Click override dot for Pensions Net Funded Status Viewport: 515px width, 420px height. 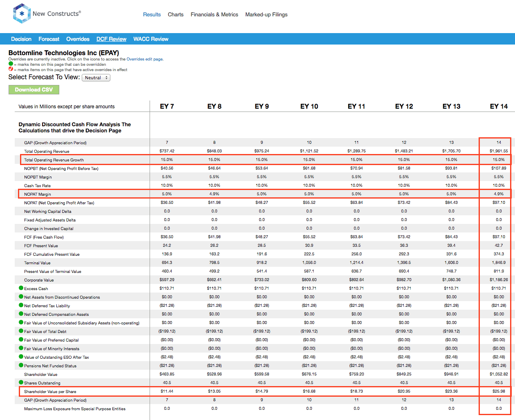(21, 365)
